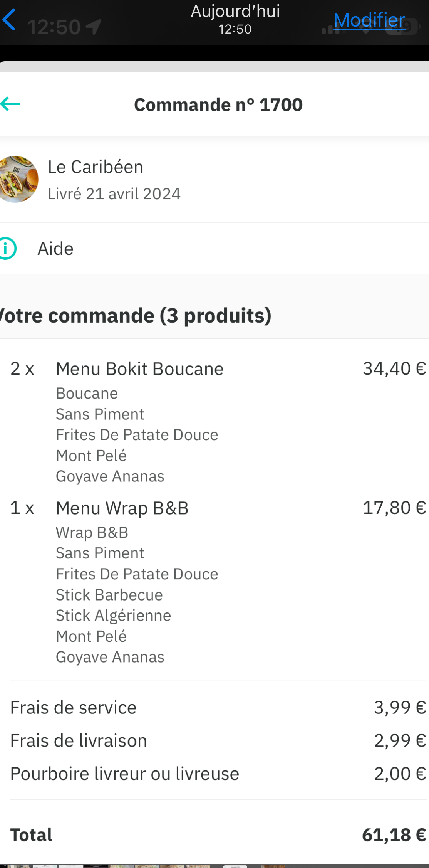
Task: Tap the Frais de service line
Action: [x=74, y=708]
